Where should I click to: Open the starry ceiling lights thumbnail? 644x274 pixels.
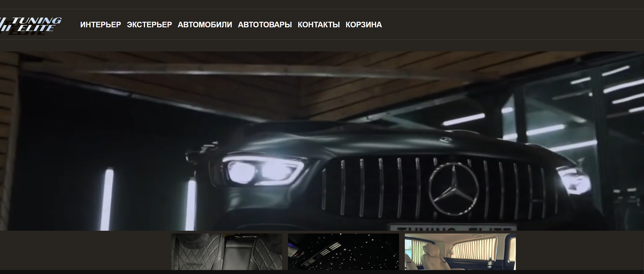coord(343,252)
